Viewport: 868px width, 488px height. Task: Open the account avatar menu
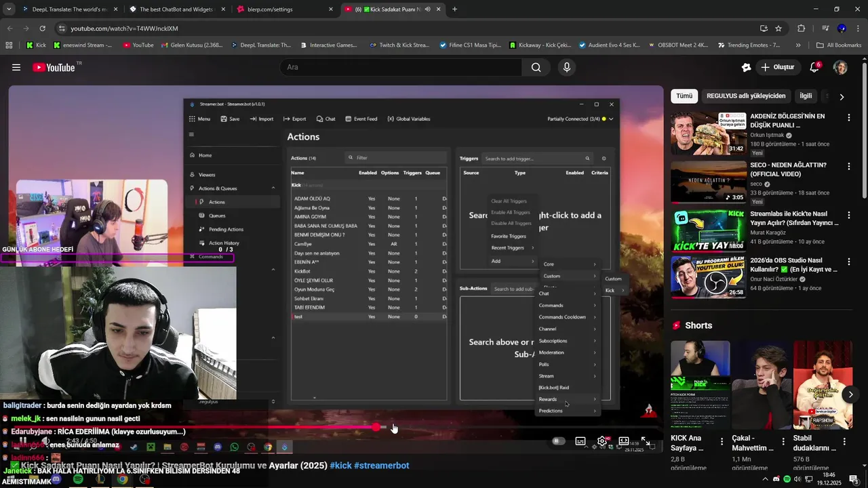click(840, 67)
